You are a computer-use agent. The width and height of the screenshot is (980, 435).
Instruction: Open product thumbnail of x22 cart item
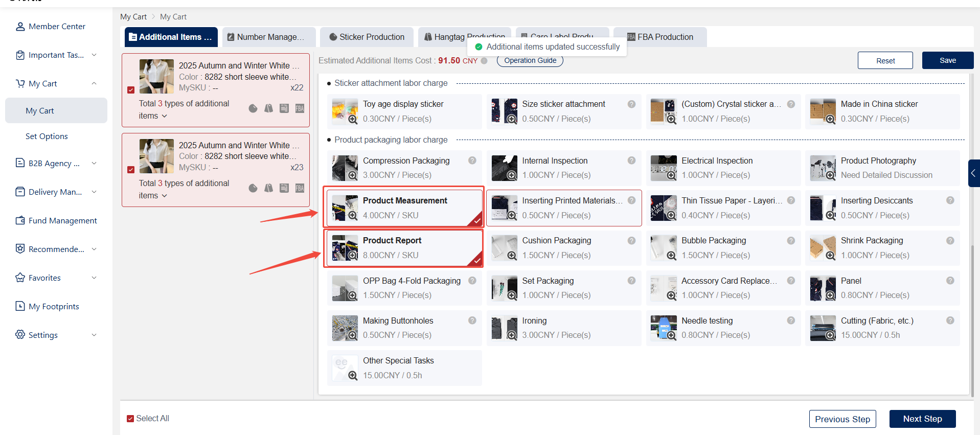156,76
